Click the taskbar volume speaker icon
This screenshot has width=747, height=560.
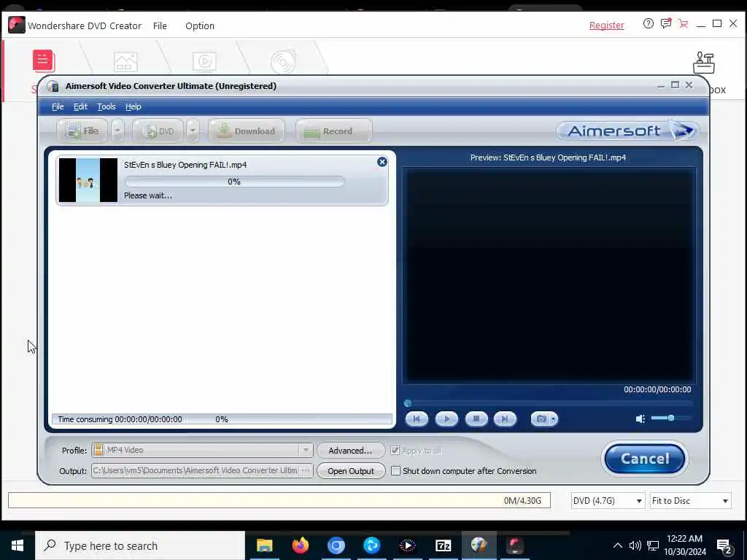(635, 545)
